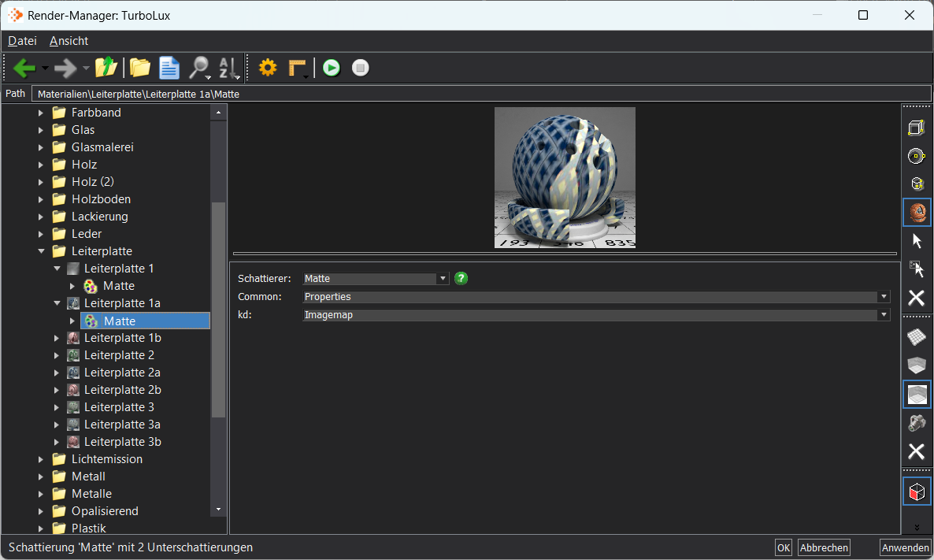Viewport: 934px width, 560px height.
Task: Click the magnifying glass search icon
Action: 199,68
